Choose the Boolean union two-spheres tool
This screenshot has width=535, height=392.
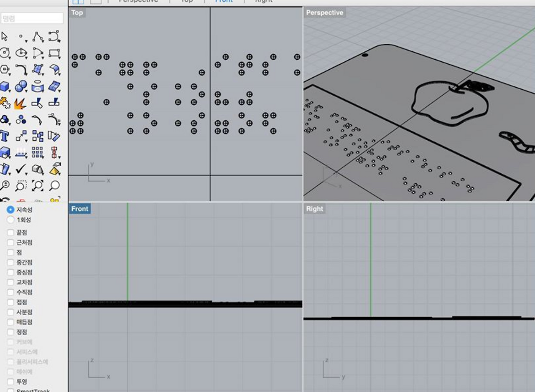(x=21, y=86)
